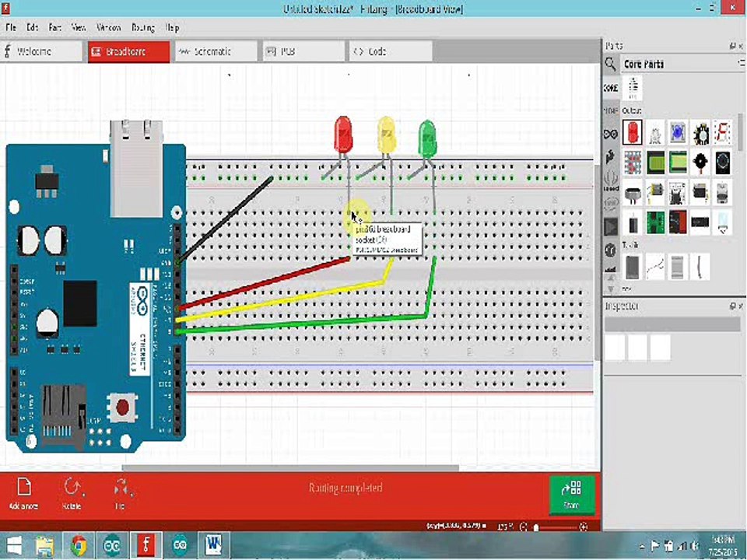The image size is (747, 560).
Task: Click the canvas horizontal scrollbar
Action: coord(290,467)
